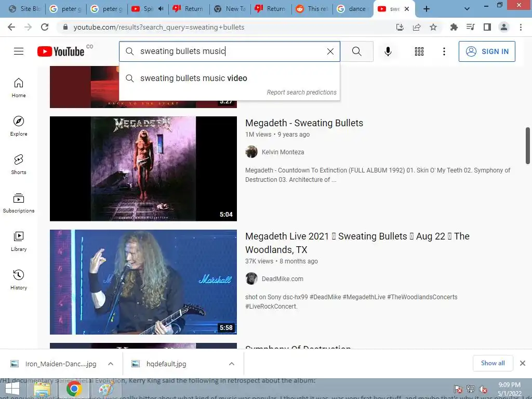Image resolution: width=532 pixels, height=399 pixels.
Task: Open History in the sidebar
Action: click(19, 280)
